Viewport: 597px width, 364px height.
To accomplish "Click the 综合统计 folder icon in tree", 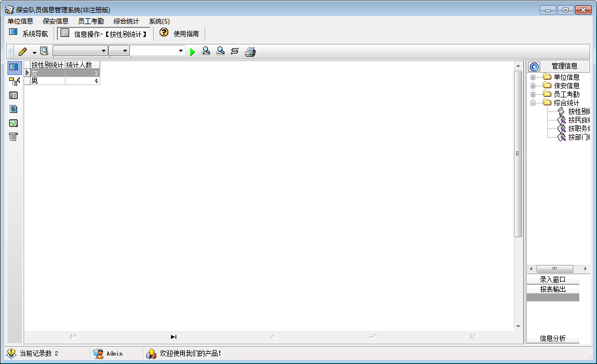I will [547, 103].
